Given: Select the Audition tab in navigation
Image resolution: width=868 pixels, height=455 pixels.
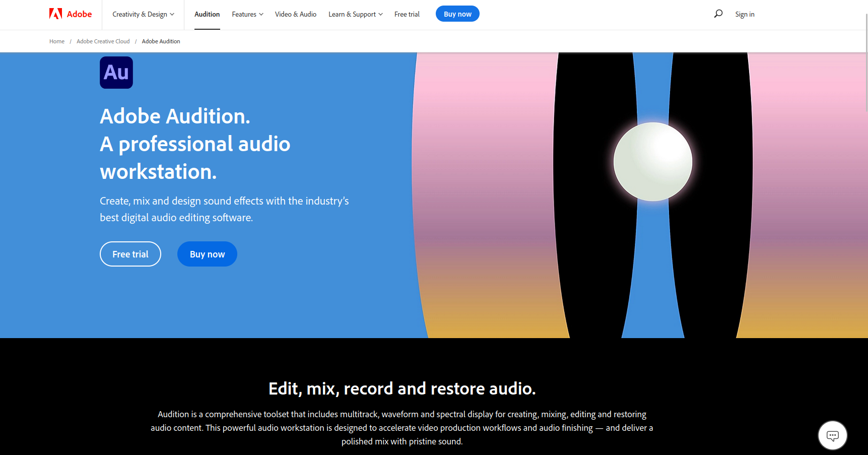Looking at the screenshot, I should coord(207,14).
